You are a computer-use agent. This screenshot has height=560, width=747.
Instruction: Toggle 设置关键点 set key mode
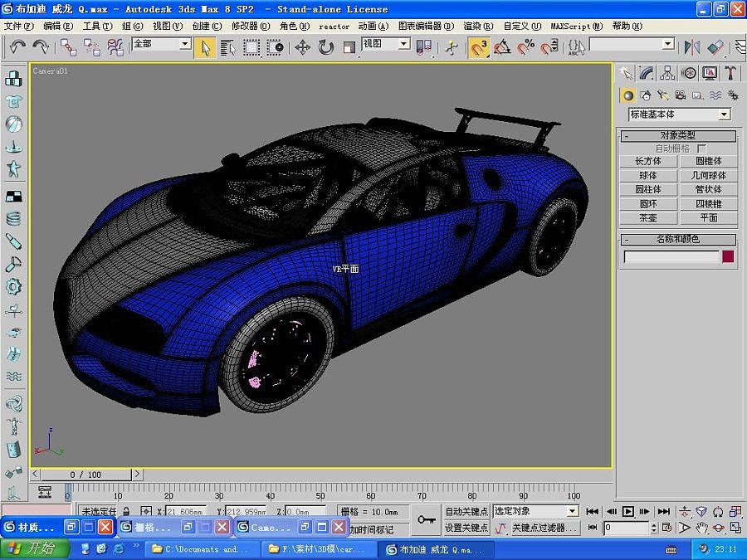point(466,528)
